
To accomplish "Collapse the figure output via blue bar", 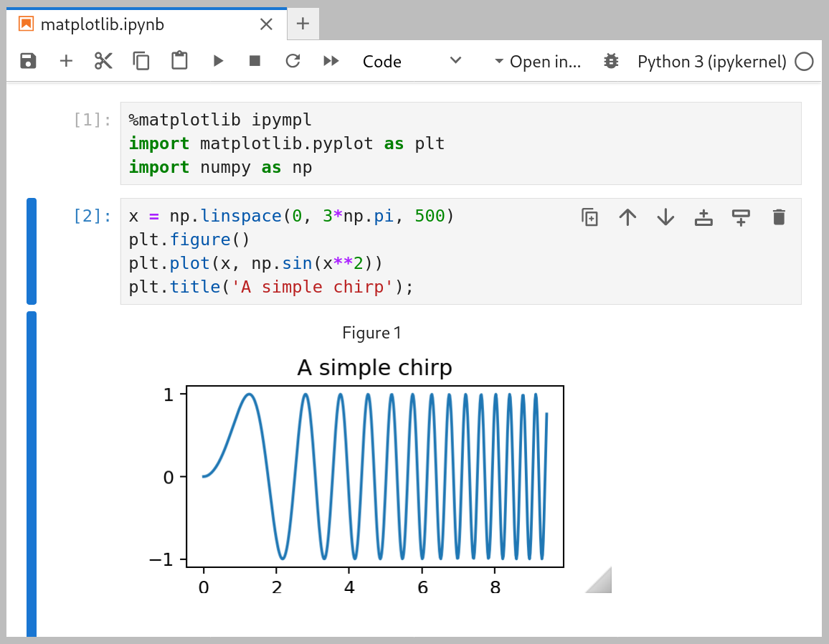I will (x=32, y=474).
